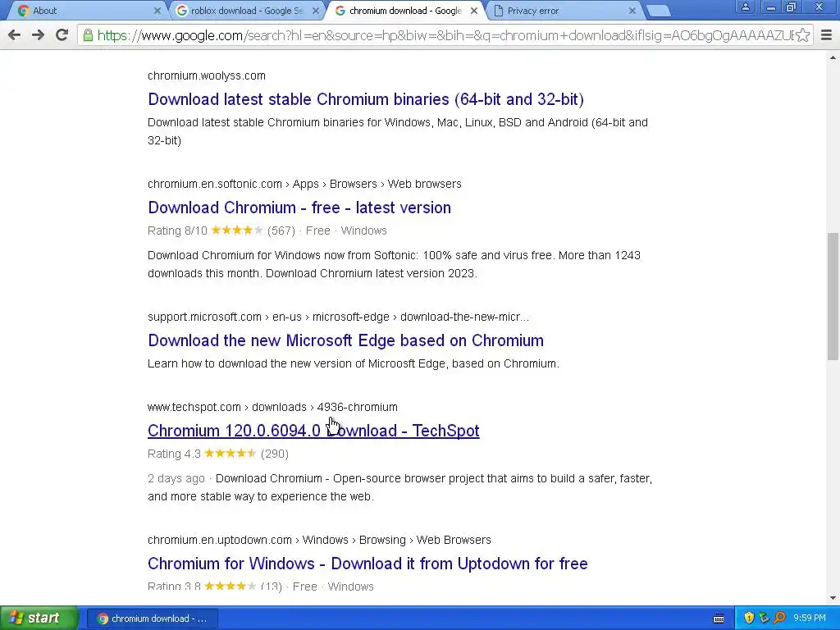Open Download Chromium - free - latest version
The image size is (840, 630).
299,208
